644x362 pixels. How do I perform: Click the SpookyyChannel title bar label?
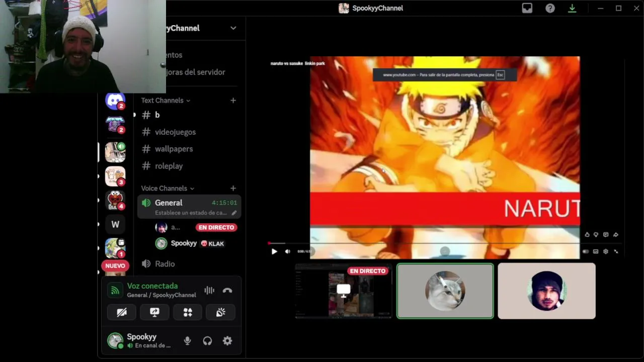click(x=378, y=8)
